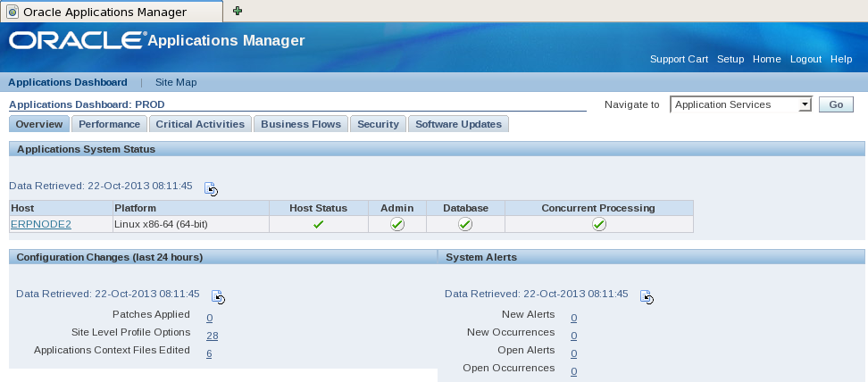Click Configuration Changes (last 24 hours) header
The height and width of the screenshot is (382, 868).
[x=223, y=257]
